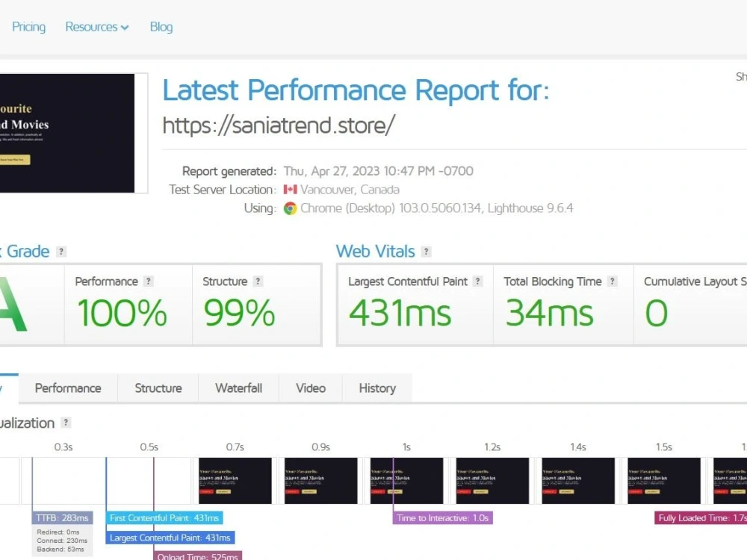Open the 0.9s filmstrip frame
747x560 pixels.
[320, 480]
